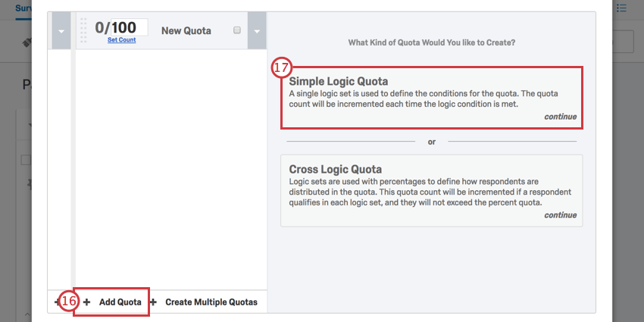Click the dimmed text field behind dialog's right edge
The width and height of the screenshot is (644, 322).
tap(623, 42)
